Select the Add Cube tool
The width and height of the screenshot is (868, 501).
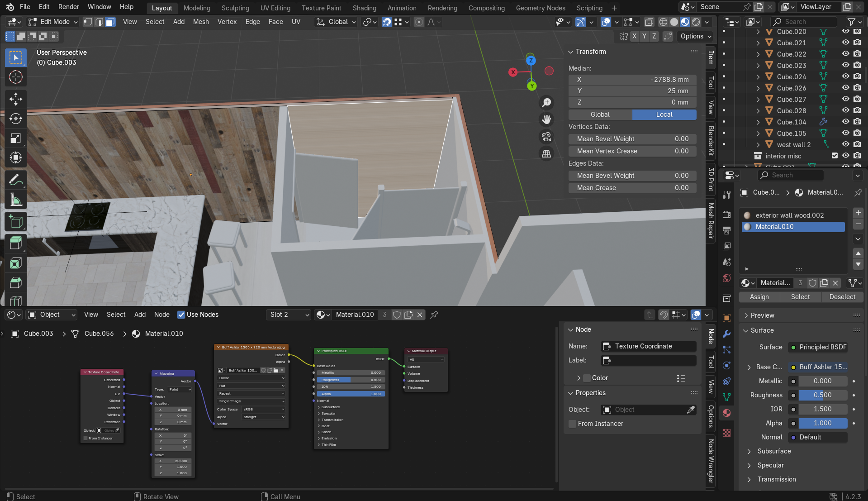[16, 222]
